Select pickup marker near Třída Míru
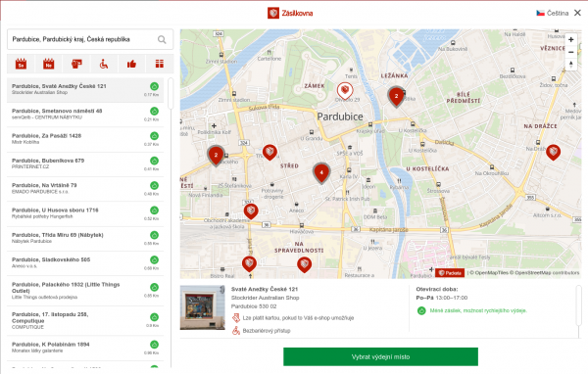 click(x=269, y=152)
